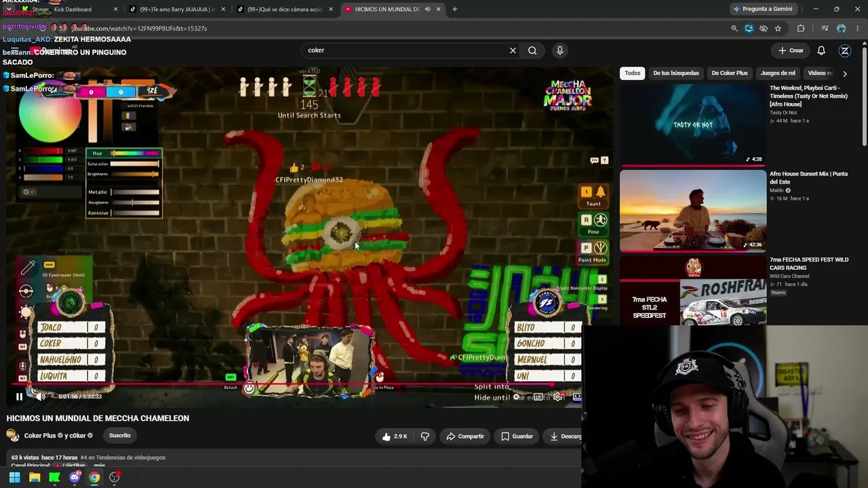Select the 'Juegos de rol' chip

click(x=778, y=73)
